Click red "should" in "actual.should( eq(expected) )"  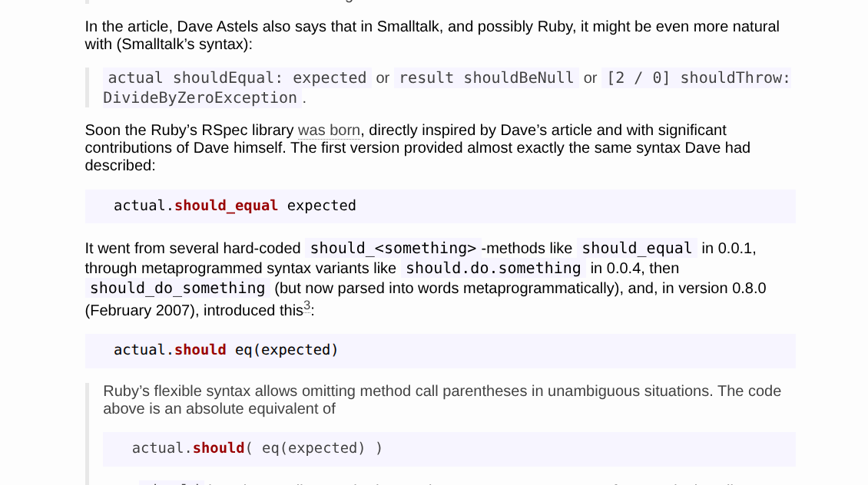point(218,448)
